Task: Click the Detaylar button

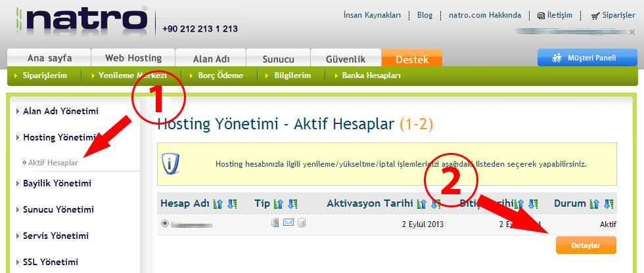Action: tap(586, 245)
